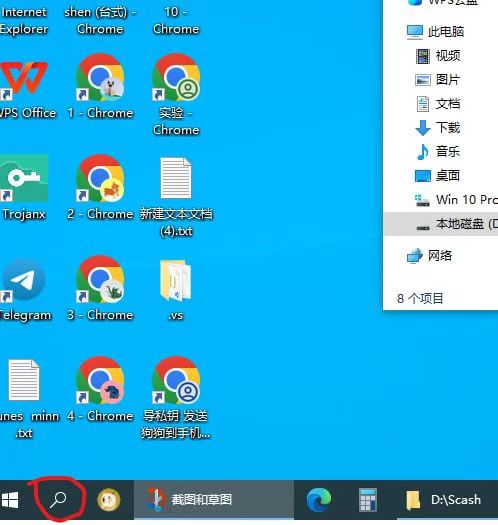Open the Doge coin taskbar app
This screenshot has width=498, height=525.
(x=109, y=500)
